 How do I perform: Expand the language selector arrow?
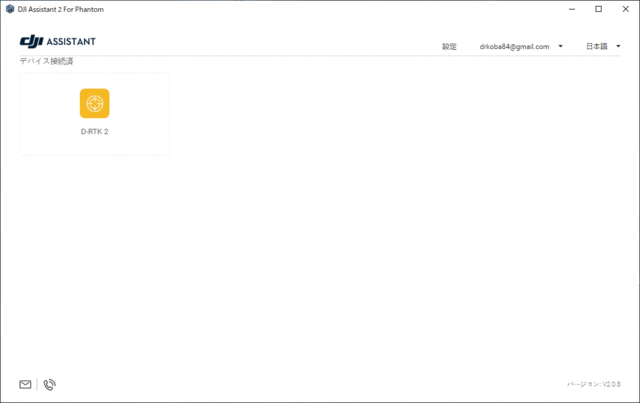[x=618, y=46]
